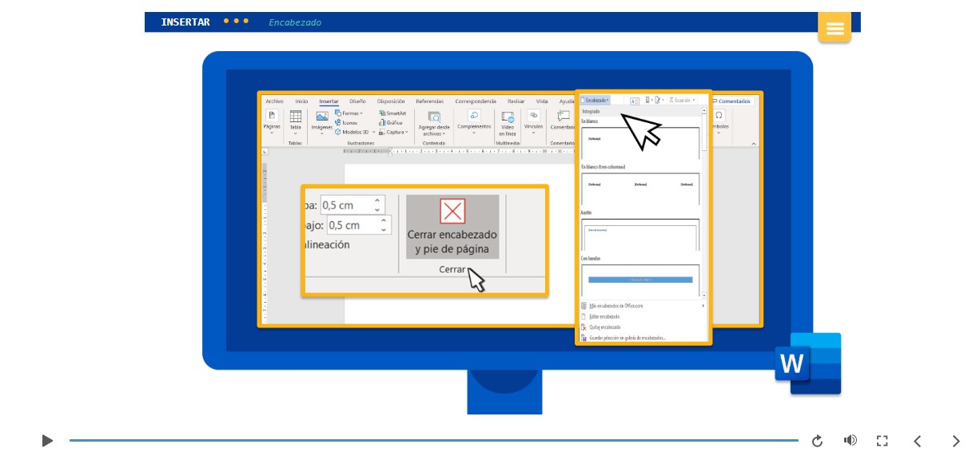
Task: Open the yellow hamburger menu
Action: 835,29
